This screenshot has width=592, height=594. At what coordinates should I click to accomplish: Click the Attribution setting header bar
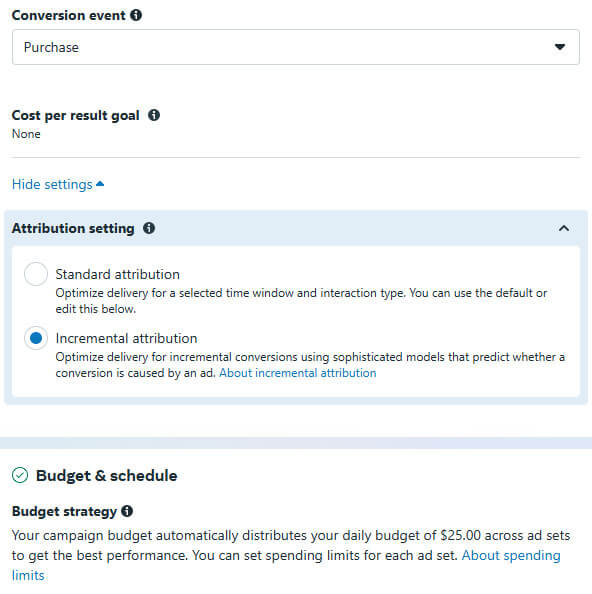(296, 228)
